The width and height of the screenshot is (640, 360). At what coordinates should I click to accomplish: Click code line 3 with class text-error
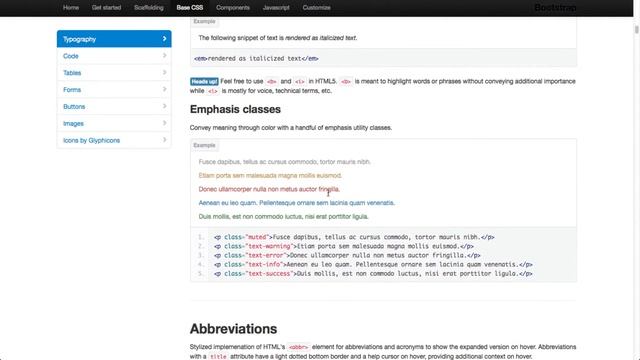pyautogui.click(x=347, y=255)
